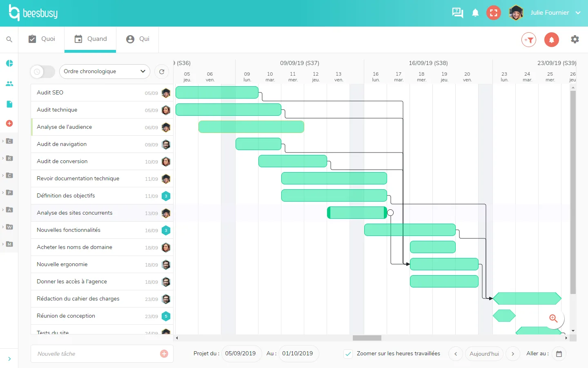Screen dimensions: 588x368
Task: Click the beesbusy logo
Action: point(33,13)
